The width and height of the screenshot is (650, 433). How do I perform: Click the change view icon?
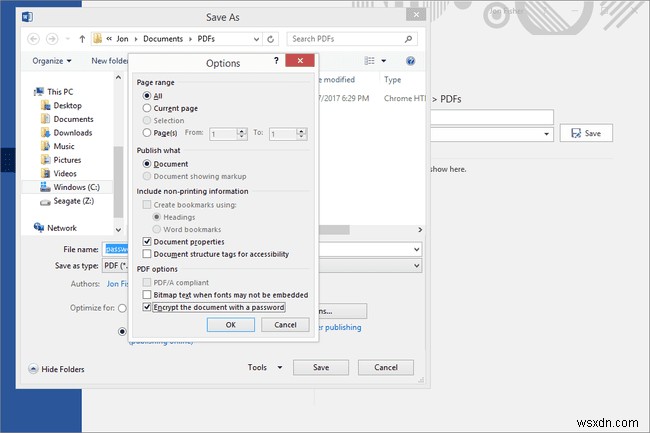369,61
